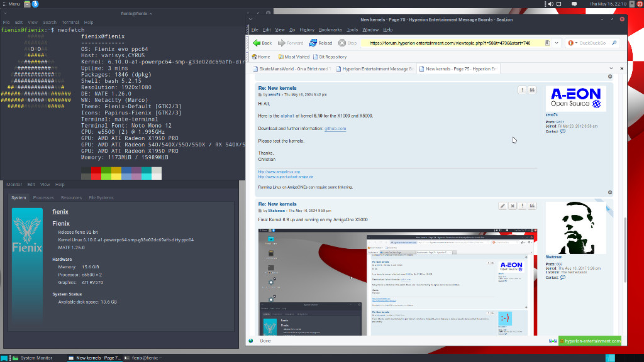The height and width of the screenshot is (362, 644).
Task: Open the amigalinux.org signature link
Action: tap(279, 172)
